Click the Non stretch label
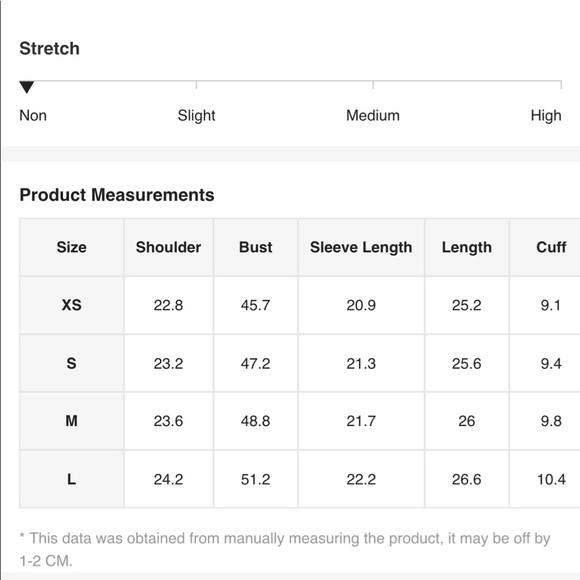The height and width of the screenshot is (580, 580). tap(33, 115)
